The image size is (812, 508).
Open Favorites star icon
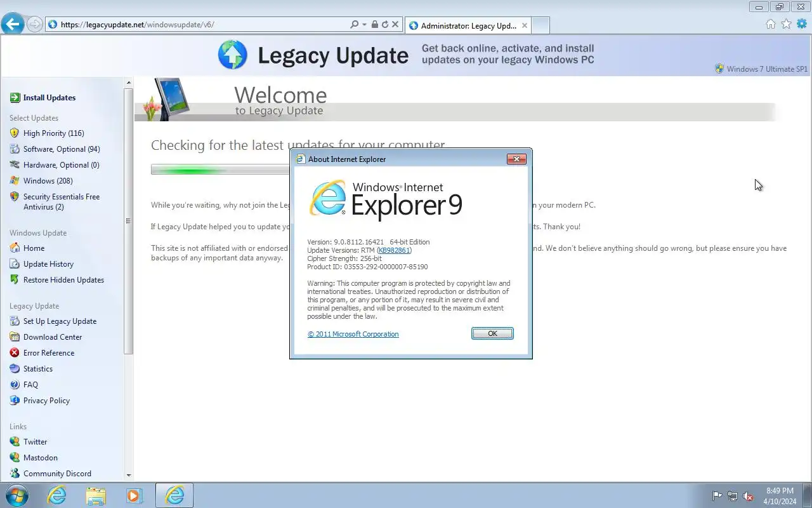pyautogui.click(x=786, y=24)
